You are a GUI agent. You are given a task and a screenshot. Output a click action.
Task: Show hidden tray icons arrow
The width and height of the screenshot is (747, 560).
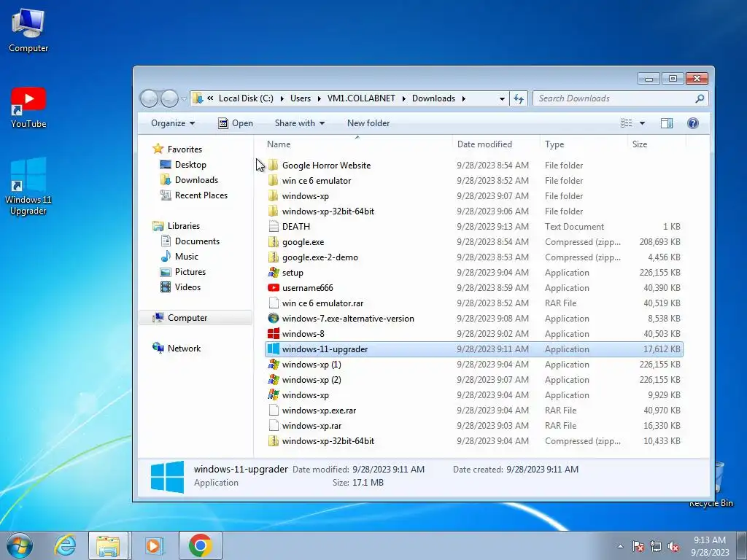pos(620,546)
